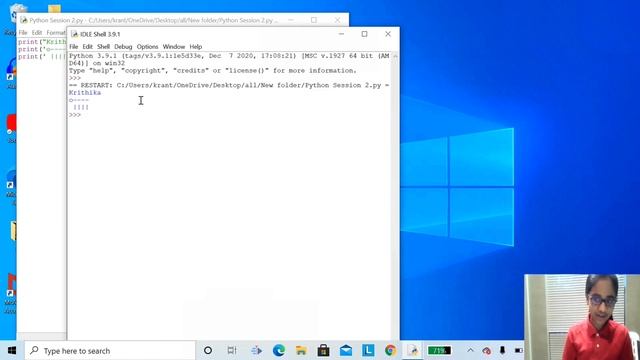The image size is (640, 360).
Task: Open Google Chrome from the taskbar
Action: pyautogui.click(x=391, y=350)
